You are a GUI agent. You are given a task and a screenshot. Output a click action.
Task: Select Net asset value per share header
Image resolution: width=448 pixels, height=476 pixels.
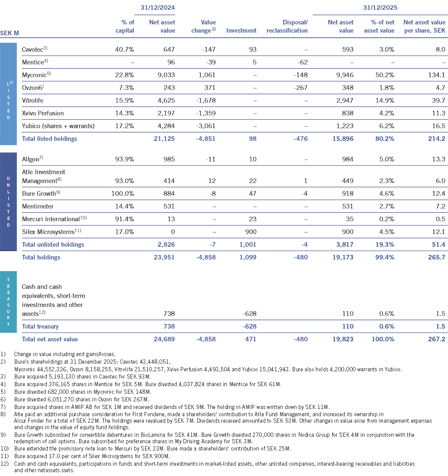click(424, 26)
